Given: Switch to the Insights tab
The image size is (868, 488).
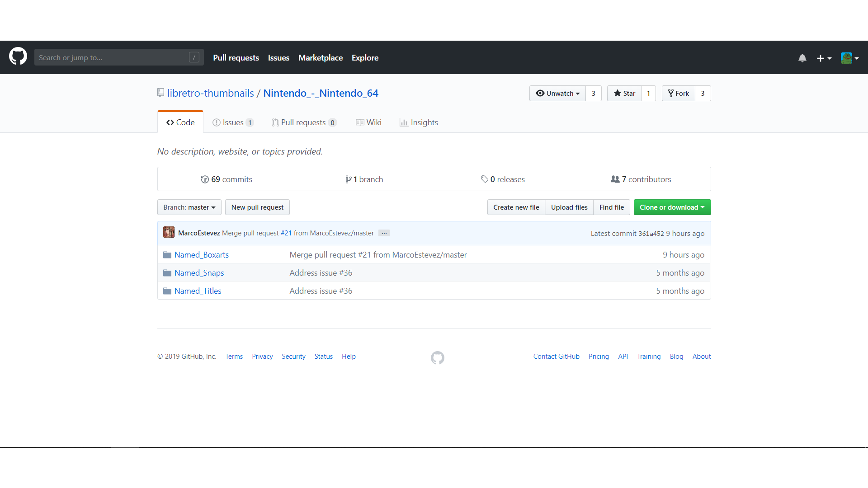Looking at the screenshot, I should click(x=419, y=122).
